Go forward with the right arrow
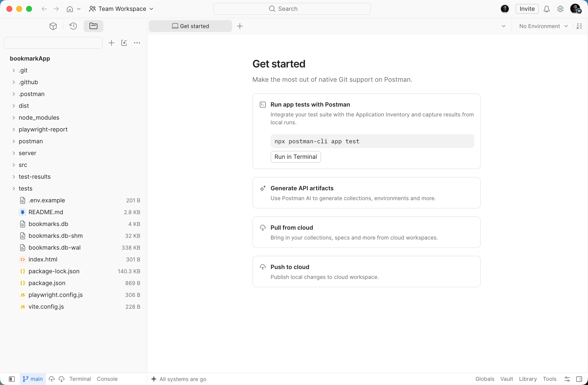The width and height of the screenshot is (588, 385). point(56,9)
